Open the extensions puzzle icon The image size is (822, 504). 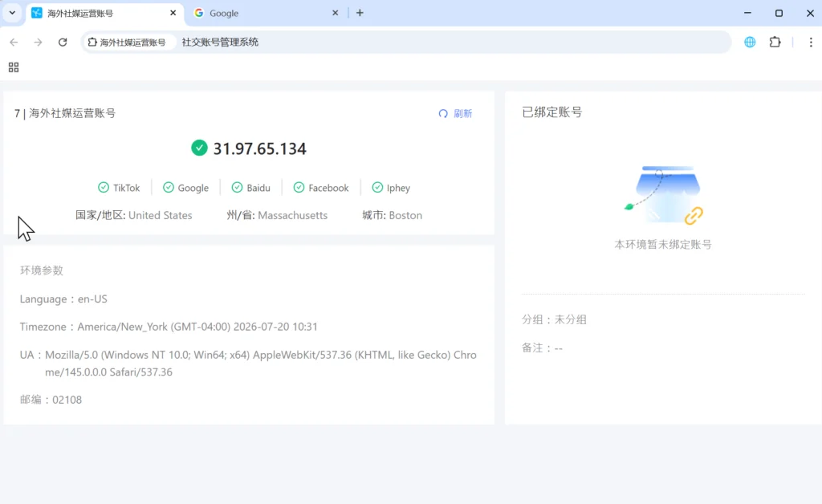[x=775, y=42]
